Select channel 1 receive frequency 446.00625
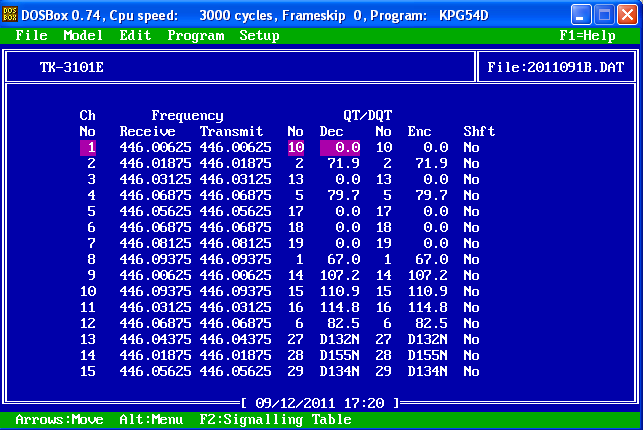 coord(155,148)
